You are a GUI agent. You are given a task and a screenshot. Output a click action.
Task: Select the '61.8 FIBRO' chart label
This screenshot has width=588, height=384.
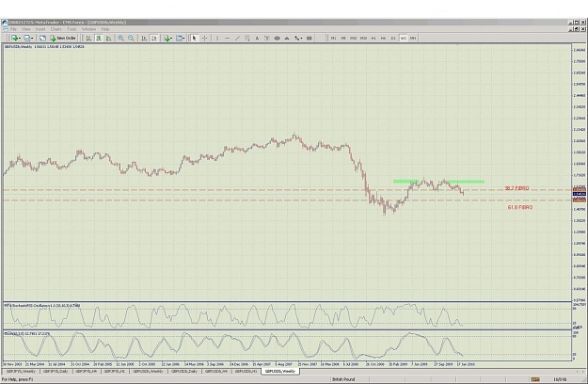519,207
